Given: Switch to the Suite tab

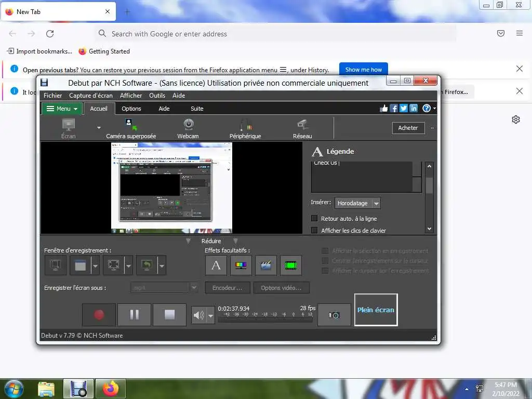Looking at the screenshot, I should pyautogui.click(x=197, y=109).
